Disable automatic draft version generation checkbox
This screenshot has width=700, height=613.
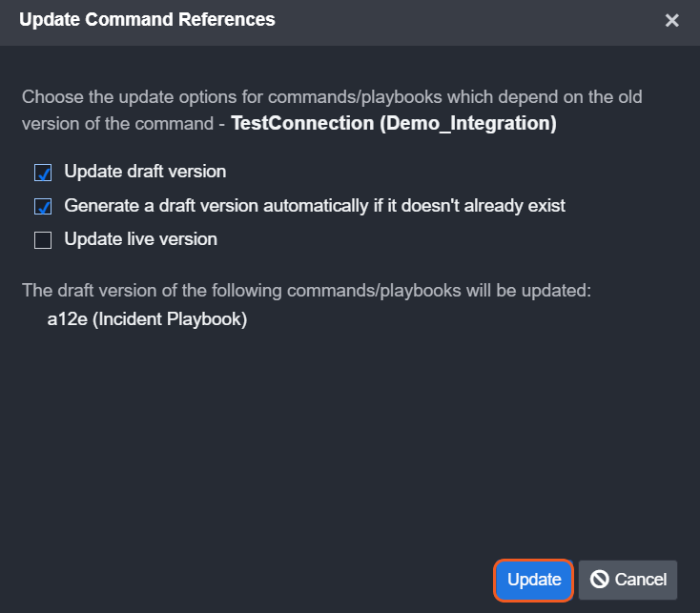pos(43,206)
